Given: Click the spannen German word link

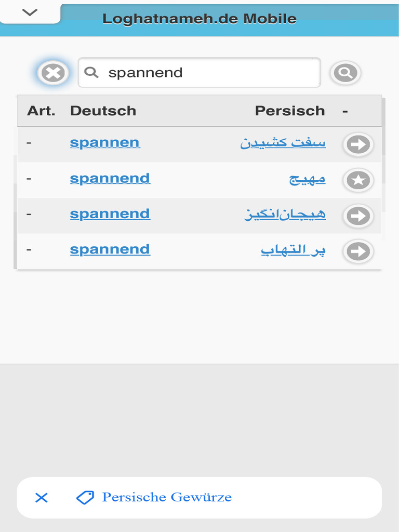Looking at the screenshot, I should click(104, 142).
